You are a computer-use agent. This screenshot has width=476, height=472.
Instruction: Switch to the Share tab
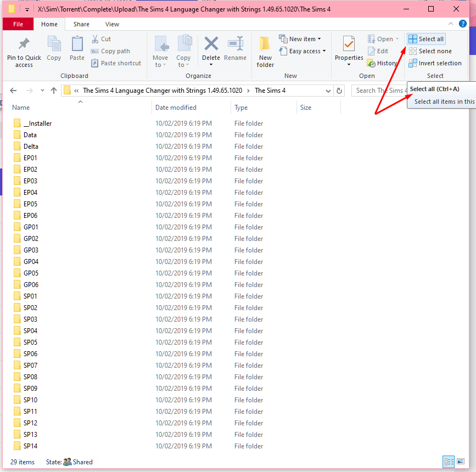click(81, 24)
